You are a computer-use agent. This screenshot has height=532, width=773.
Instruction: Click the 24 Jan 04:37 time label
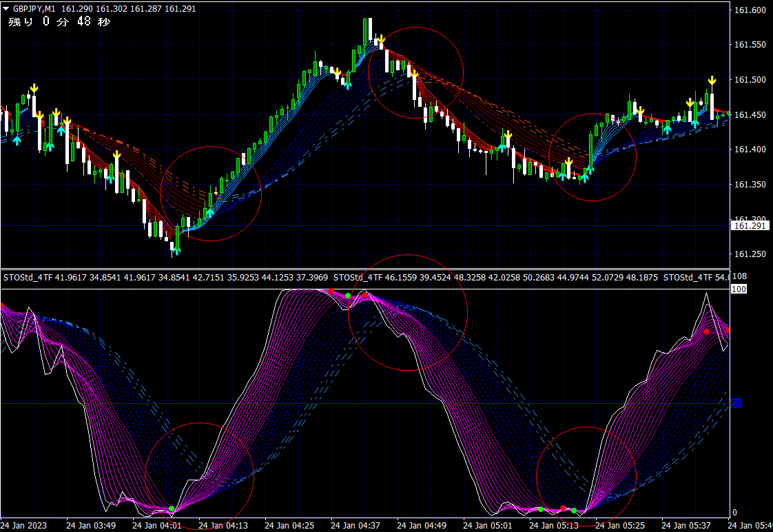click(355, 526)
